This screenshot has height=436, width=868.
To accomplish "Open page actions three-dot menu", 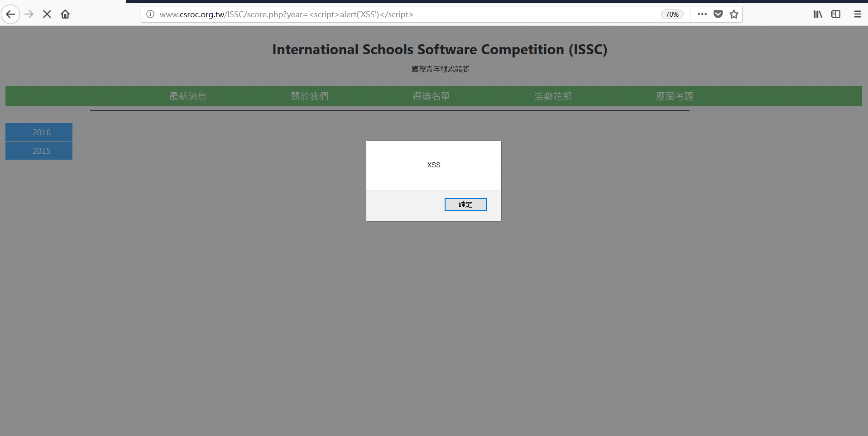I will (x=702, y=14).
